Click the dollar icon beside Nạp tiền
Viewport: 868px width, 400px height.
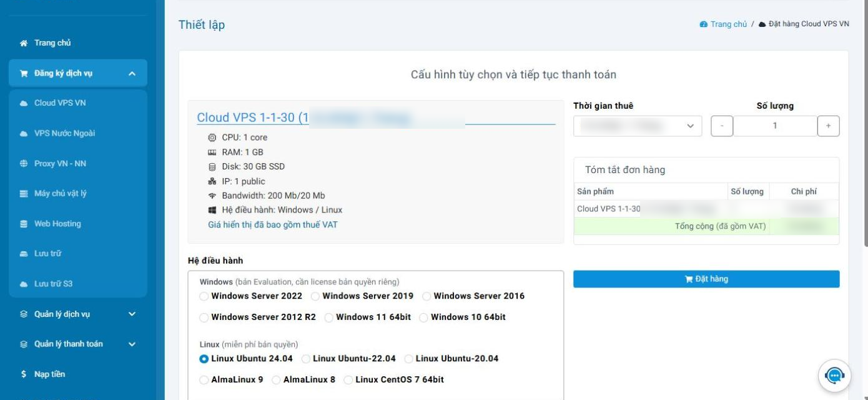(x=24, y=374)
